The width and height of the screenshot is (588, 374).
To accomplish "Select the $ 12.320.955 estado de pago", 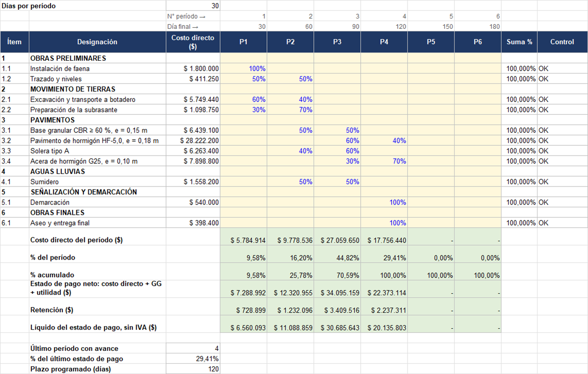I will pos(290,289).
